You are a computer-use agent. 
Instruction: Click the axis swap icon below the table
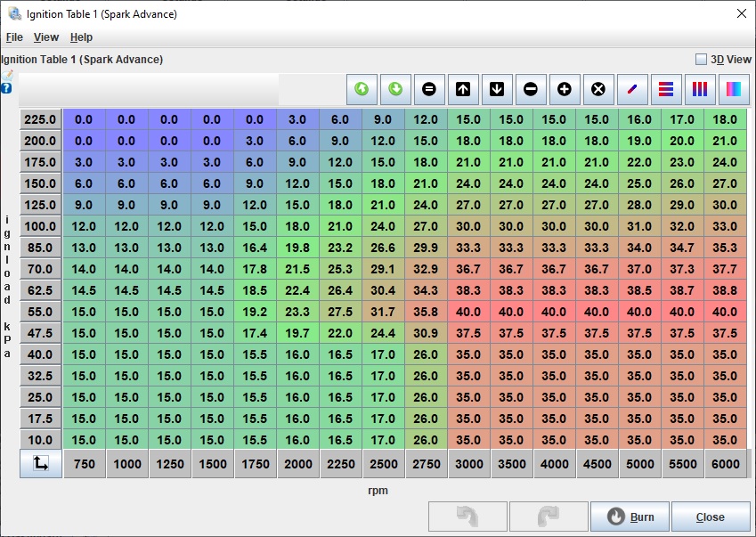point(41,463)
